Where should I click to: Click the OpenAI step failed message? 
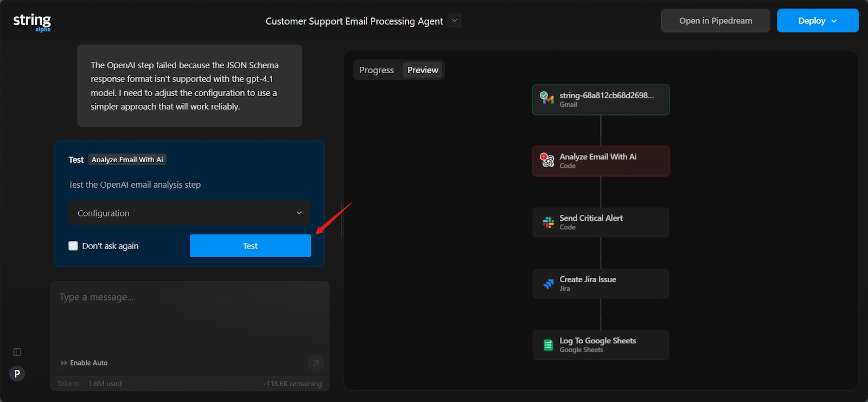189,86
